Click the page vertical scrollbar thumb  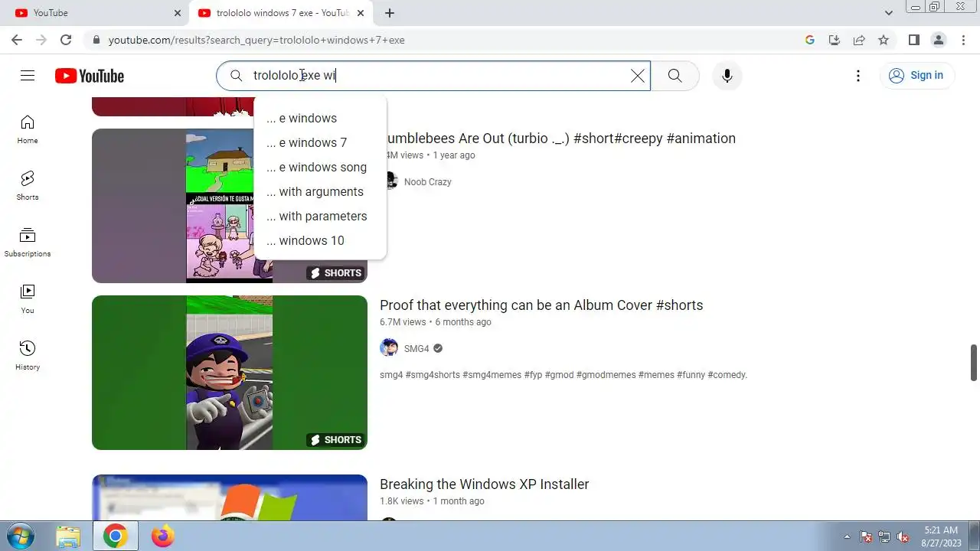(975, 363)
